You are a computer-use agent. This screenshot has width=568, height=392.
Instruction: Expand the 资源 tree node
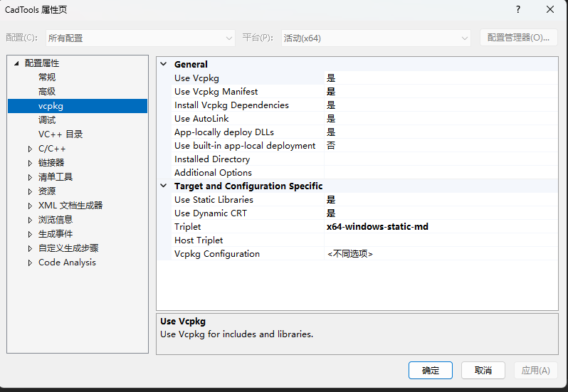pos(30,191)
